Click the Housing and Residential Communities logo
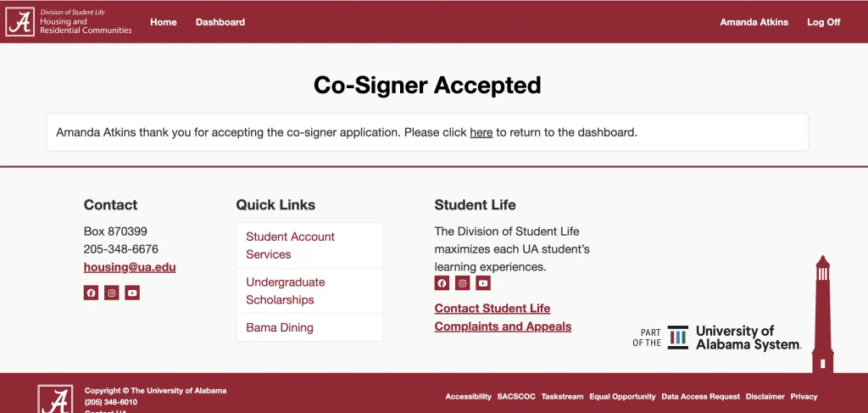The image size is (868, 413). (x=70, y=22)
